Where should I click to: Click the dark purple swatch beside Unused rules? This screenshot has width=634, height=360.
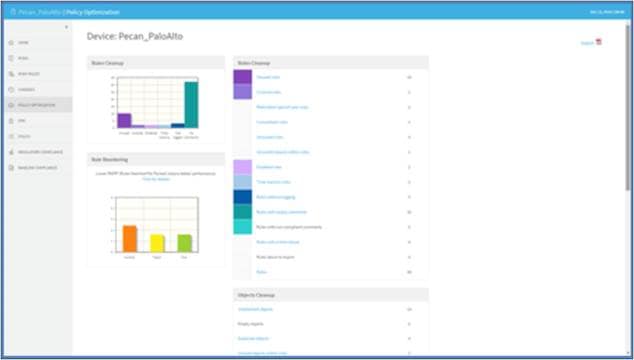(243, 77)
